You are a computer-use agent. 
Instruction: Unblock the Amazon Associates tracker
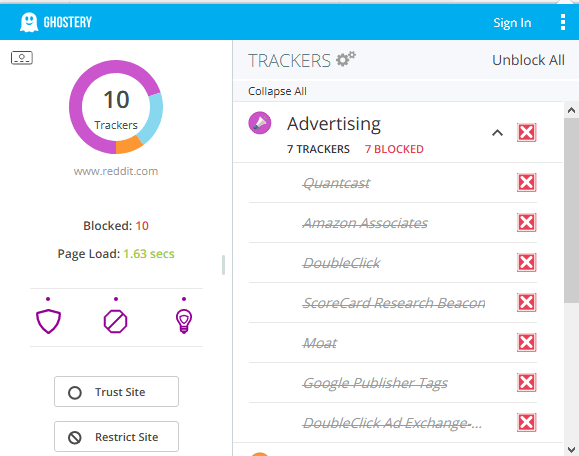527,222
